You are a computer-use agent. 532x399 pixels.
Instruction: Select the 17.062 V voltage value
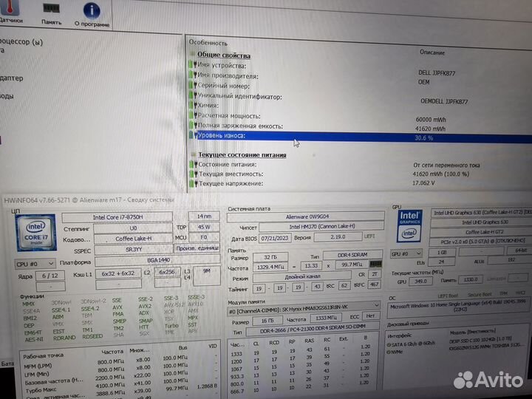pyautogui.click(x=423, y=183)
